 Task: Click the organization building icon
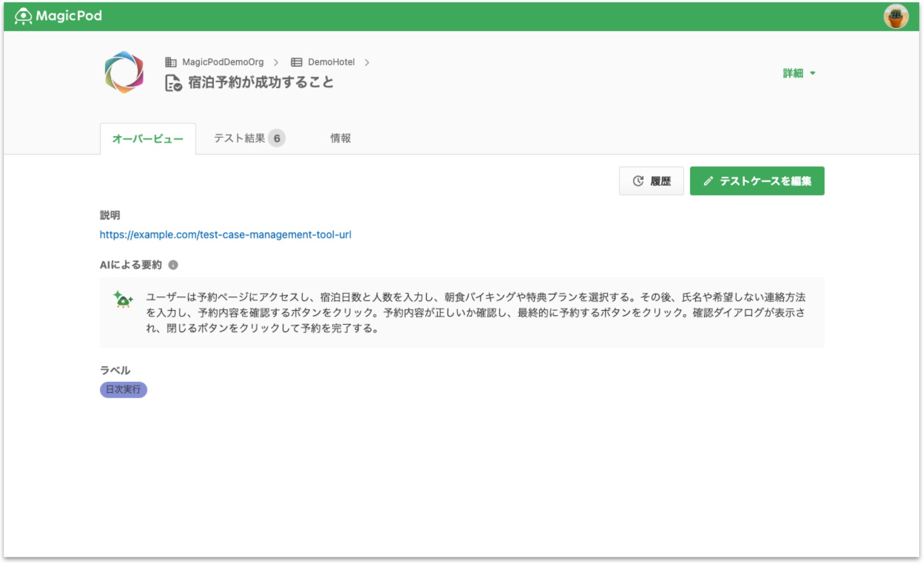171,62
